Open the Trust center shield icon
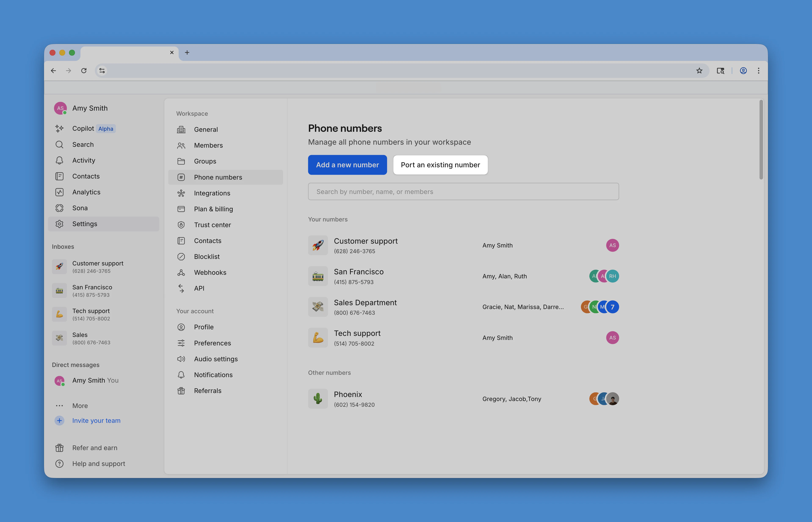This screenshot has width=812, height=522. click(181, 225)
